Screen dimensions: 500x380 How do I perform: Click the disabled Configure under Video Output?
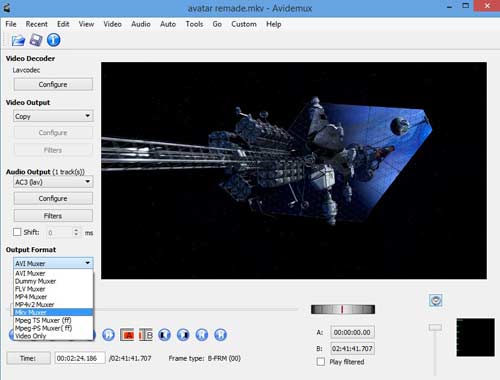(x=53, y=133)
